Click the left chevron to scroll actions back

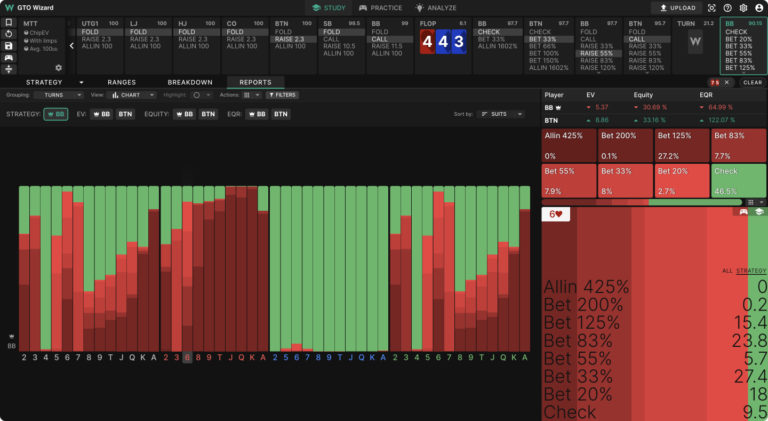point(72,46)
